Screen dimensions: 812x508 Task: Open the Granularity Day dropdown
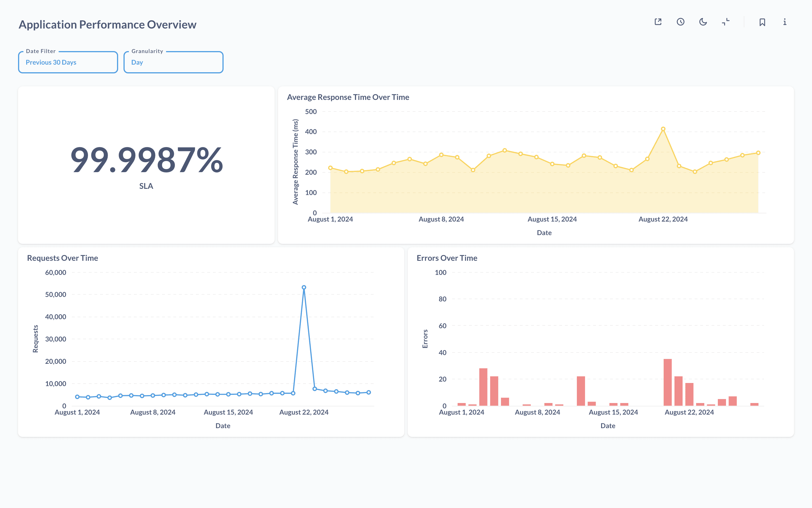pyautogui.click(x=173, y=62)
